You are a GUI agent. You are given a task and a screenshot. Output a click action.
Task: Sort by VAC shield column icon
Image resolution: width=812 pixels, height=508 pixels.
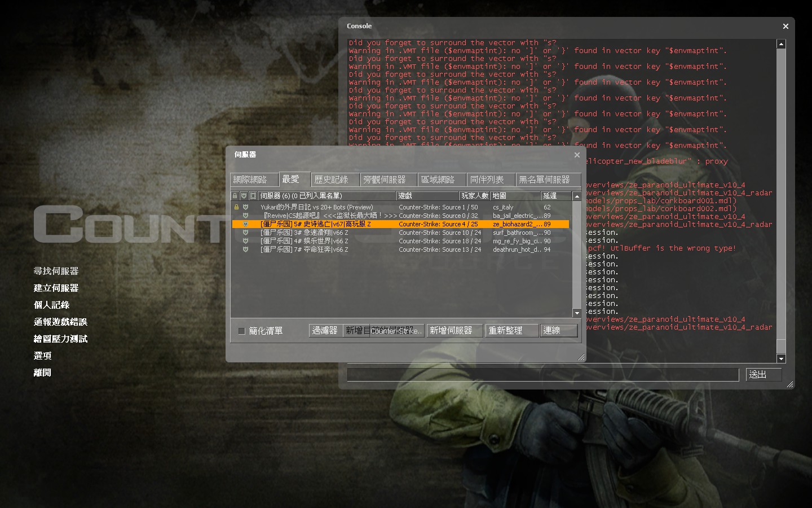coord(244,196)
